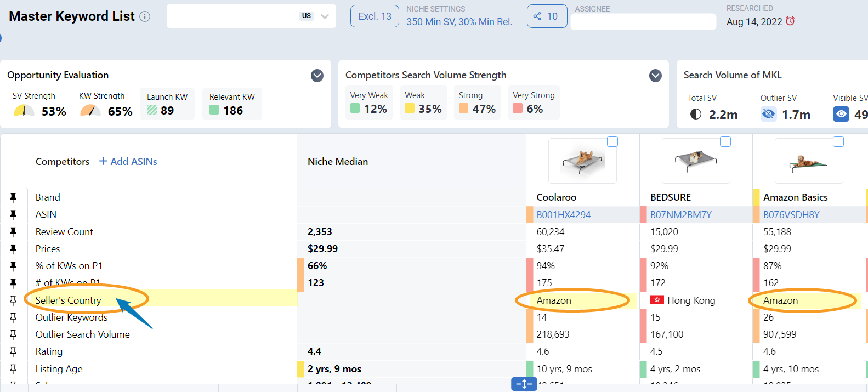
Task: Click the BEDSURE brand name
Action: 671,197
